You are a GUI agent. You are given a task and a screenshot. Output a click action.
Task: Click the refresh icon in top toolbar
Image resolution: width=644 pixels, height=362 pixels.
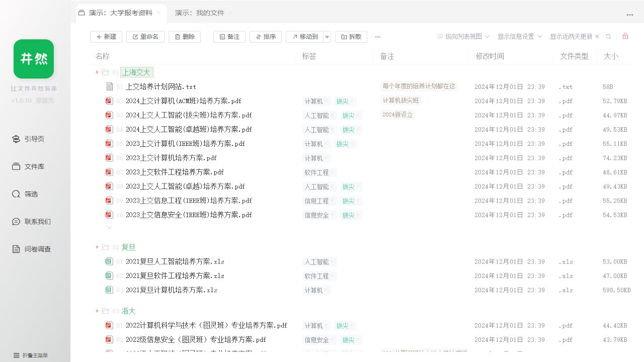[x=608, y=37]
